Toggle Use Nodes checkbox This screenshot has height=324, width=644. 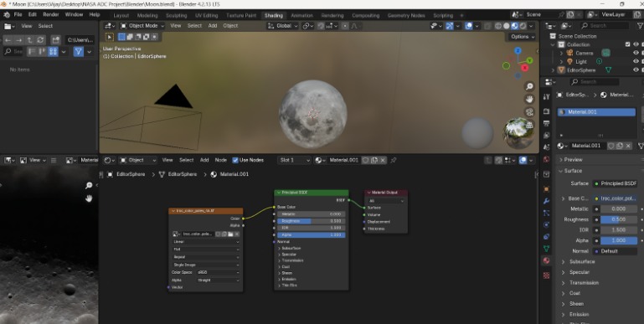coord(235,160)
